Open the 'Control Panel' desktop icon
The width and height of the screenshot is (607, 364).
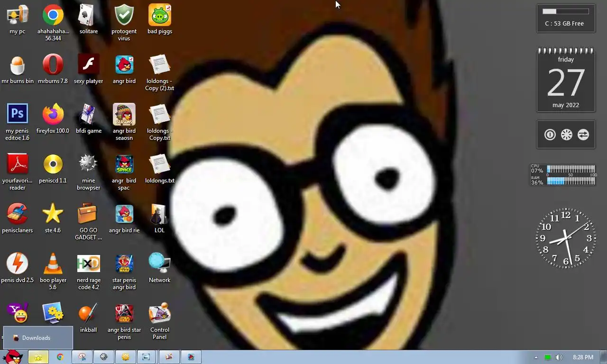coord(160,321)
